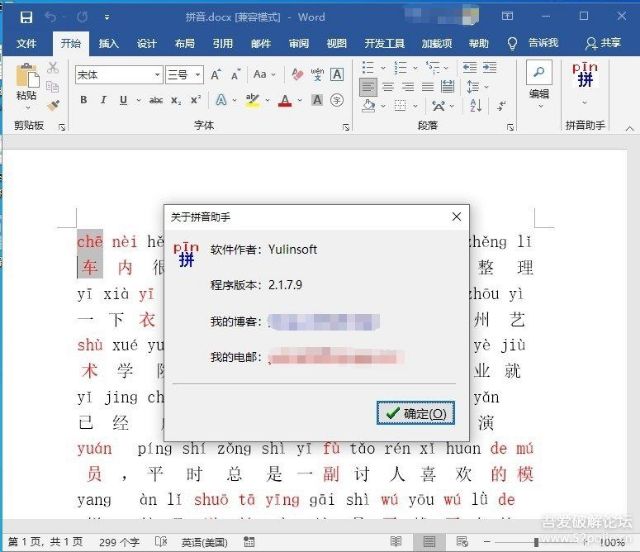Screen dimensions: 640x552
Task: Click the Redo icon in the quick access toolbar
Action: [82, 17]
